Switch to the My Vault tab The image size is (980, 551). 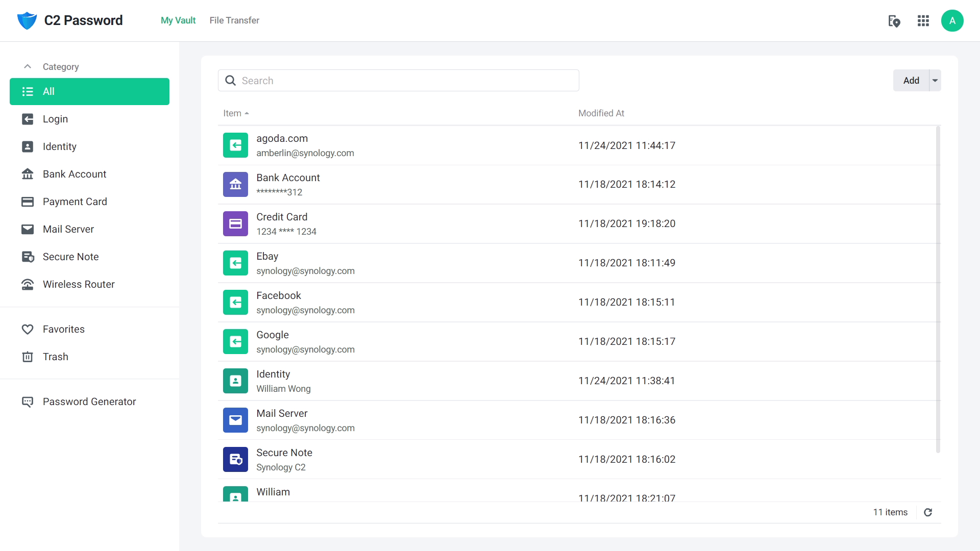coord(178,20)
